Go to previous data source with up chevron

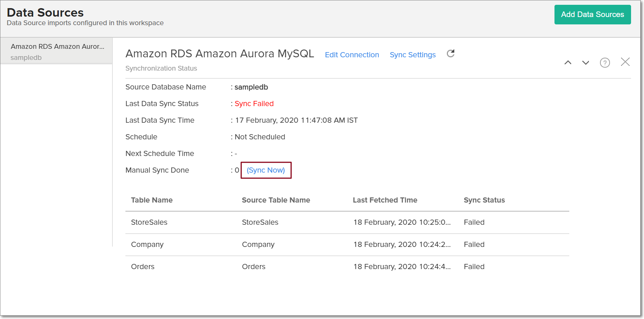click(x=568, y=63)
